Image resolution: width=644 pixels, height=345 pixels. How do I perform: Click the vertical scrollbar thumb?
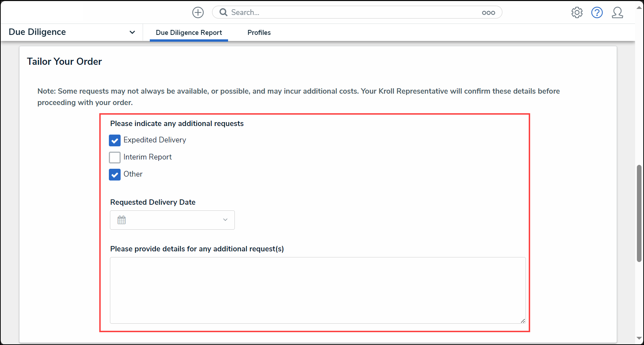(x=639, y=213)
